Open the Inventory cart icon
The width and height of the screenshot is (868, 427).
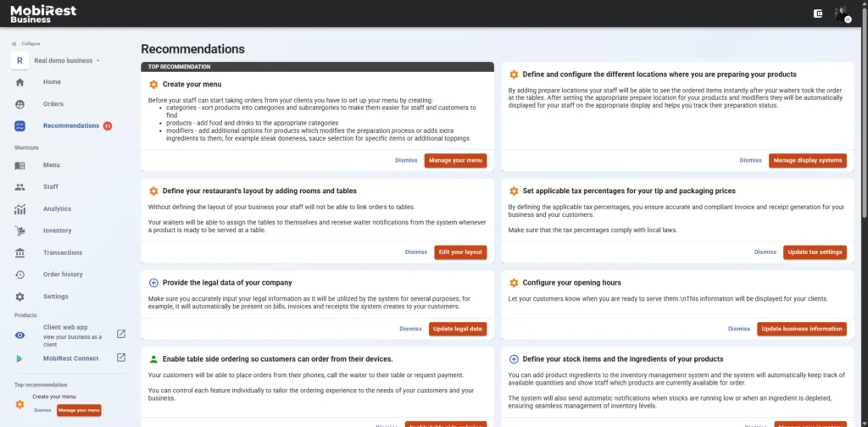click(x=20, y=230)
